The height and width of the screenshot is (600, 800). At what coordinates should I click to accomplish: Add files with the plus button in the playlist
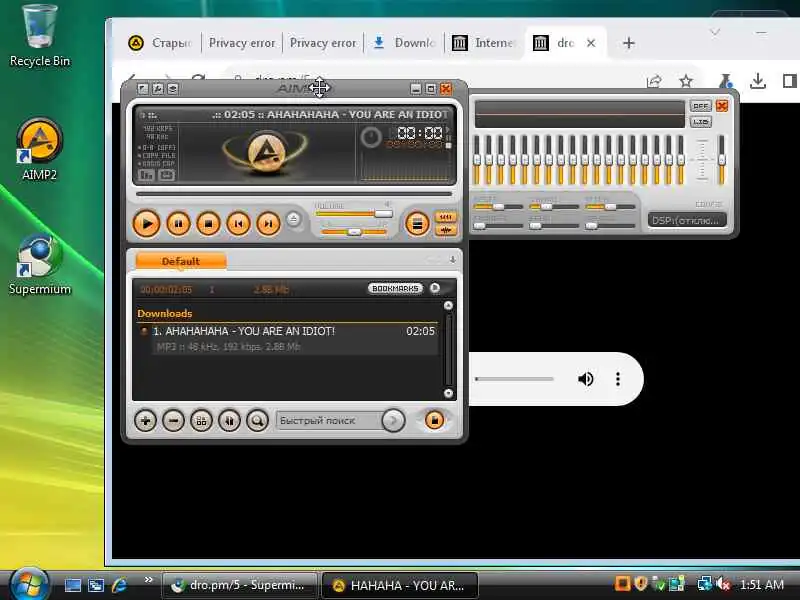click(145, 421)
